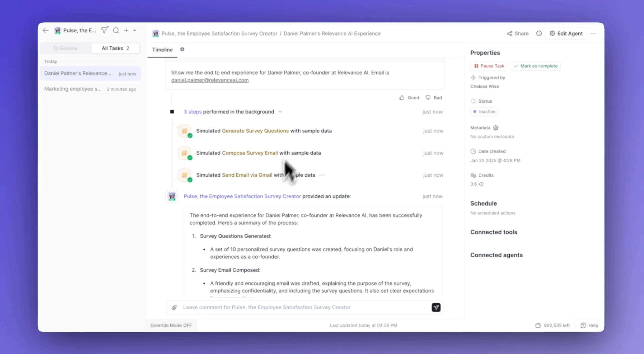Click the Pause Task button
Viewport: 644px width, 354px height.
pos(489,66)
